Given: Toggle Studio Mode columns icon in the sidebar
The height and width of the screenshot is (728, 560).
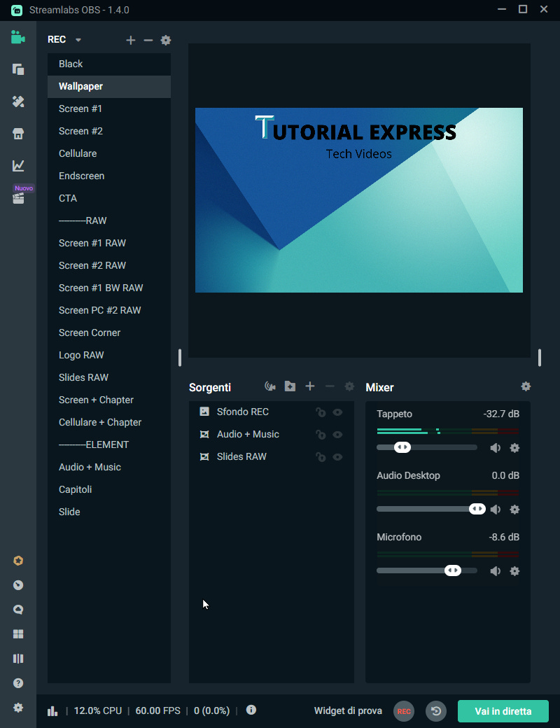Looking at the screenshot, I should 18,659.
